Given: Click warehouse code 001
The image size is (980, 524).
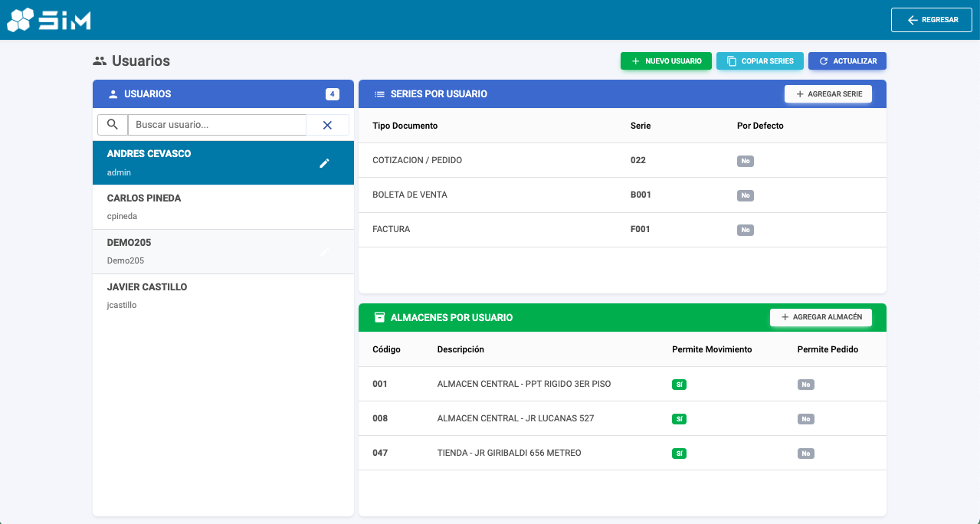Looking at the screenshot, I should 380,384.
